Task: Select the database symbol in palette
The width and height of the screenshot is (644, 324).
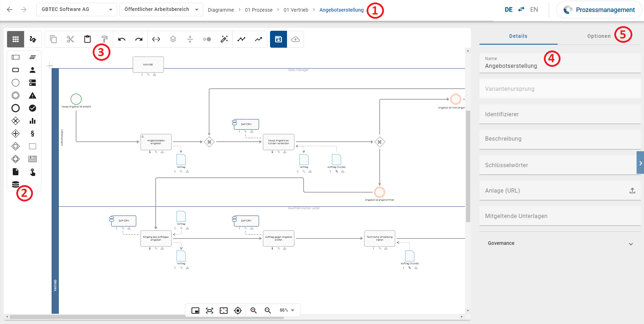Action: click(x=16, y=184)
